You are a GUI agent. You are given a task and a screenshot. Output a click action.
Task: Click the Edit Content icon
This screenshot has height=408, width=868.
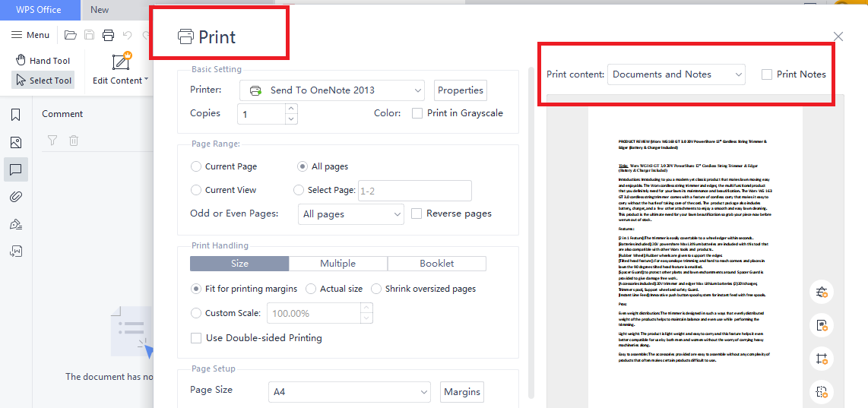120,62
